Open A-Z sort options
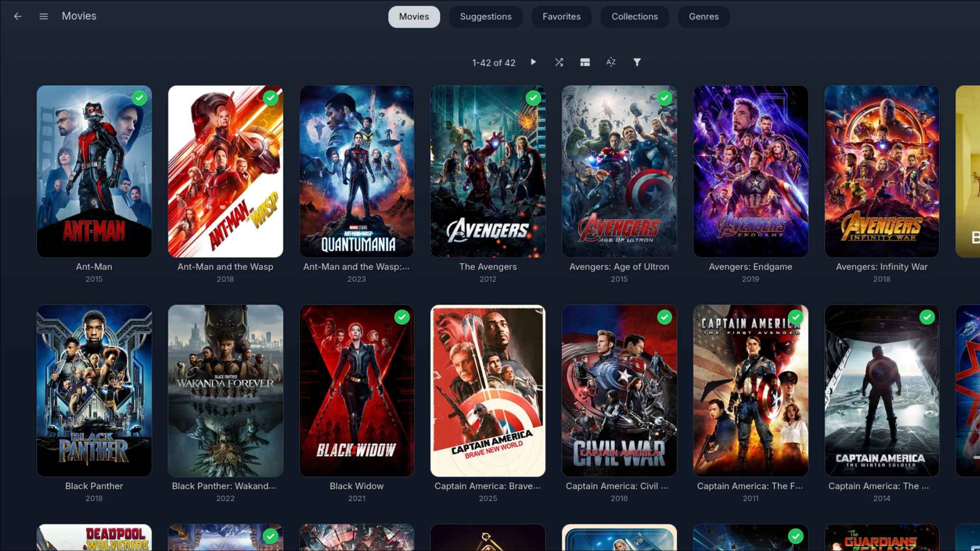The image size is (980, 551). tap(611, 62)
